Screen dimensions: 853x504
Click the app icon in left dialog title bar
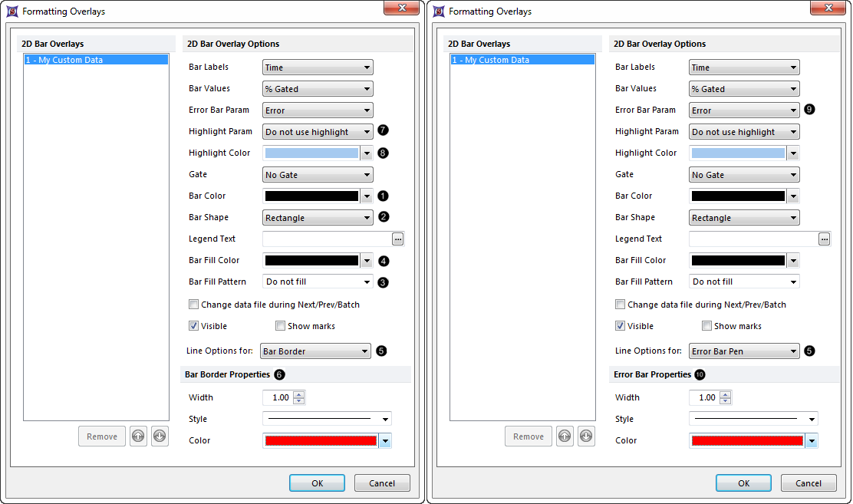(12, 12)
